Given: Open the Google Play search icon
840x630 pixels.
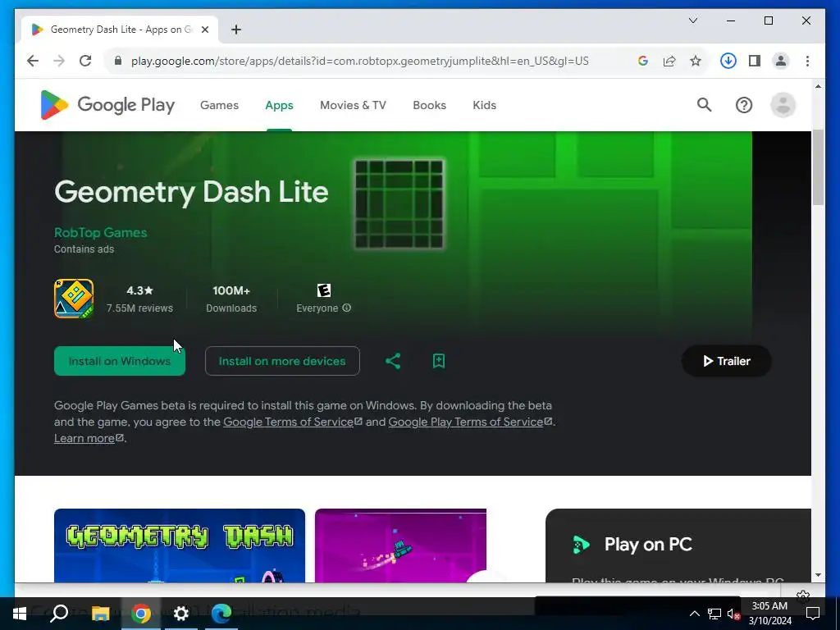Looking at the screenshot, I should tap(704, 105).
